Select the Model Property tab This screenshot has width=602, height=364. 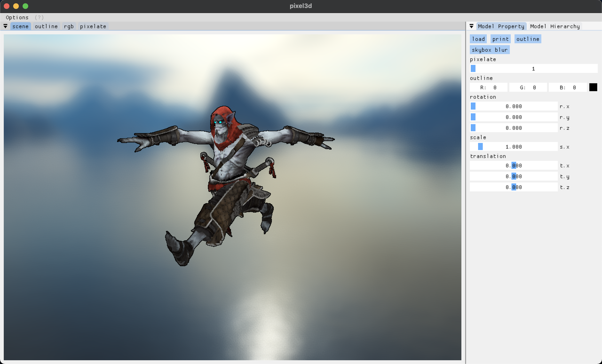[501, 26]
